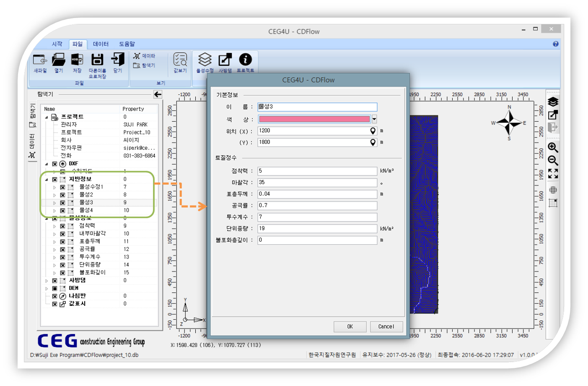Click the grid frame icon in right toolbar
588x386 pixels.
click(553, 203)
